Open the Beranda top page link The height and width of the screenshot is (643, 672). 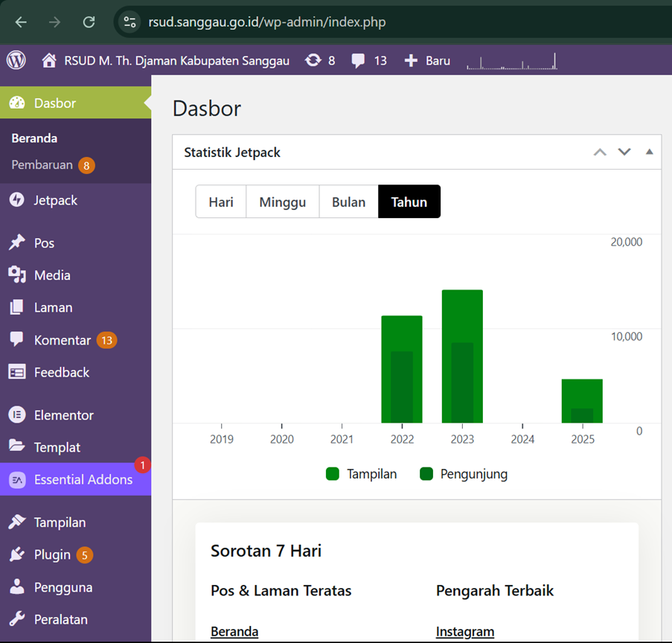pyautogui.click(x=234, y=632)
